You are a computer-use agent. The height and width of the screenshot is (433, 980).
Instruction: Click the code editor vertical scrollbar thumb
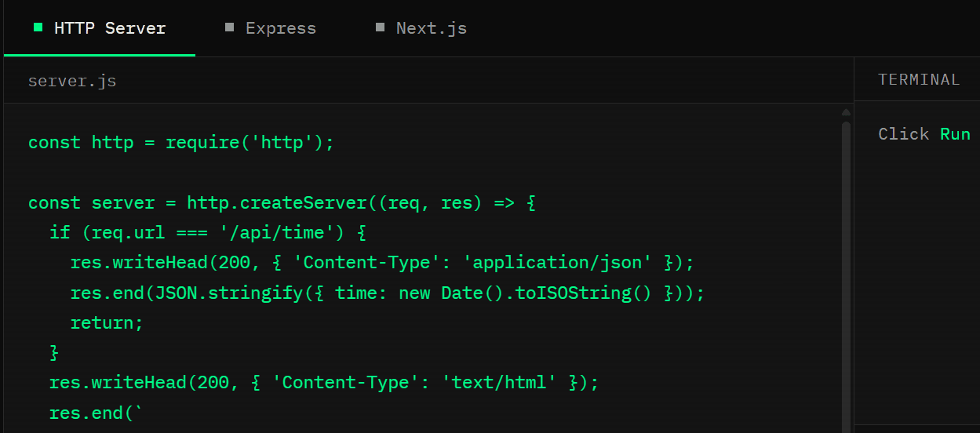[846, 275]
